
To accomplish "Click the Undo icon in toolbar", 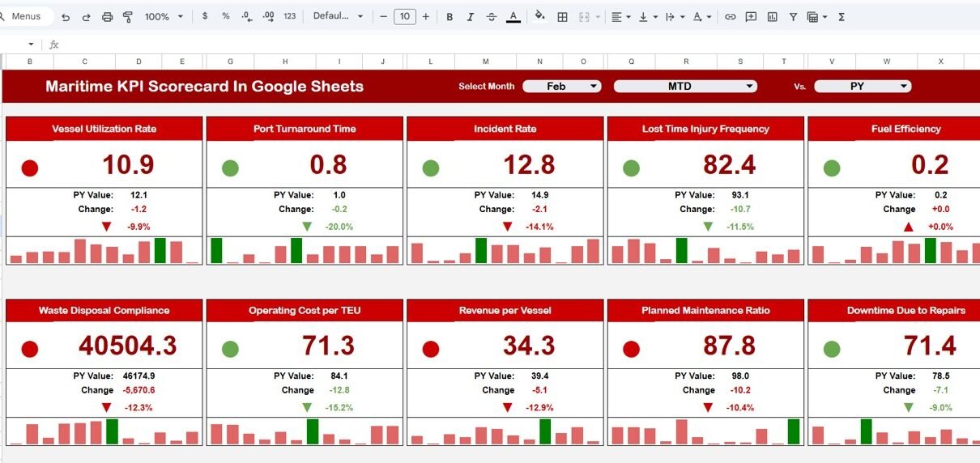I will pos(66,17).
